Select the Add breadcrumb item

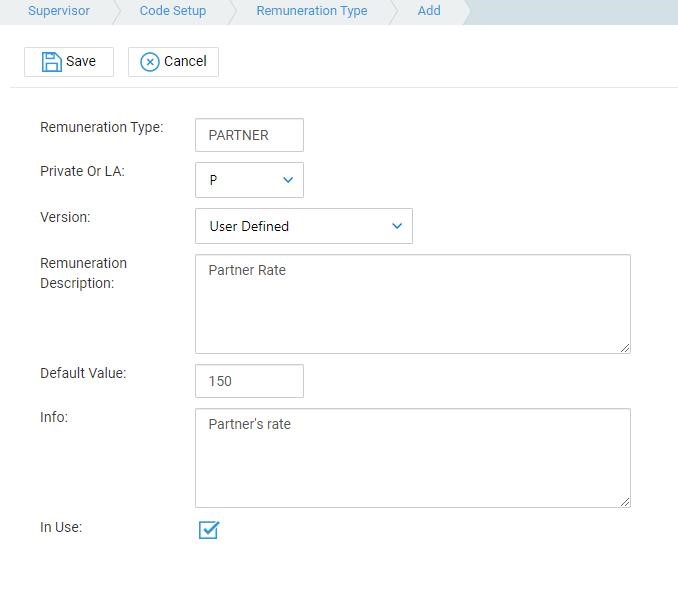tap(429, 11)
